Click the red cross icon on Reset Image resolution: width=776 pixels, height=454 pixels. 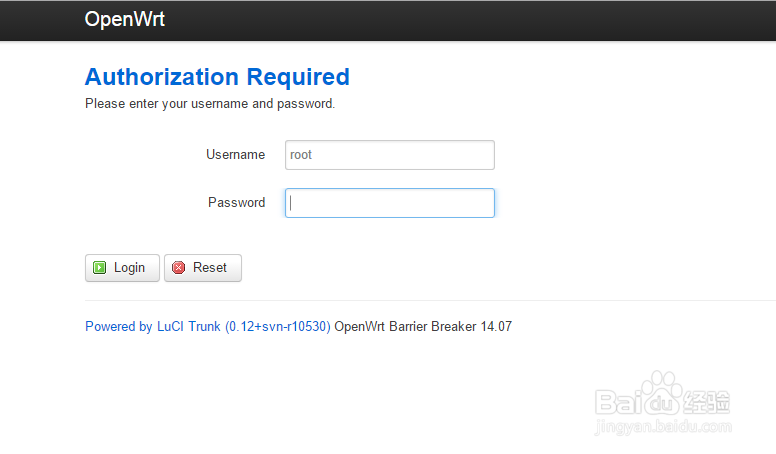tap(178, 268)
